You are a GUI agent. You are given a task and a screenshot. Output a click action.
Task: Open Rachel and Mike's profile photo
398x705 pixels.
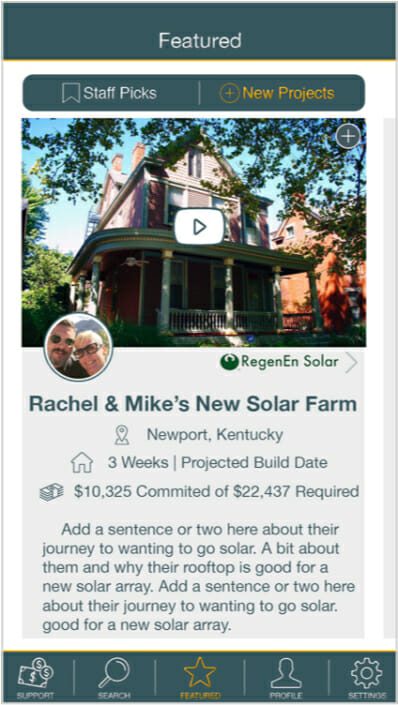tap(78, 347)
